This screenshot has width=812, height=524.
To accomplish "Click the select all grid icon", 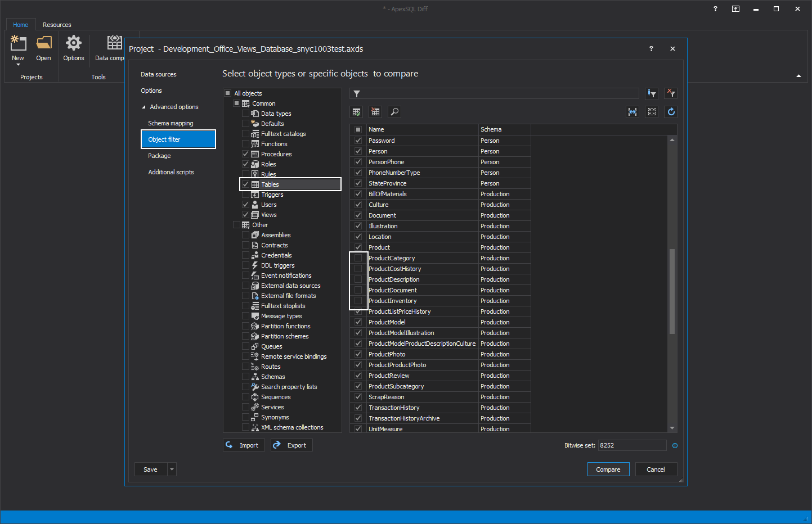I will pos(652,112).
